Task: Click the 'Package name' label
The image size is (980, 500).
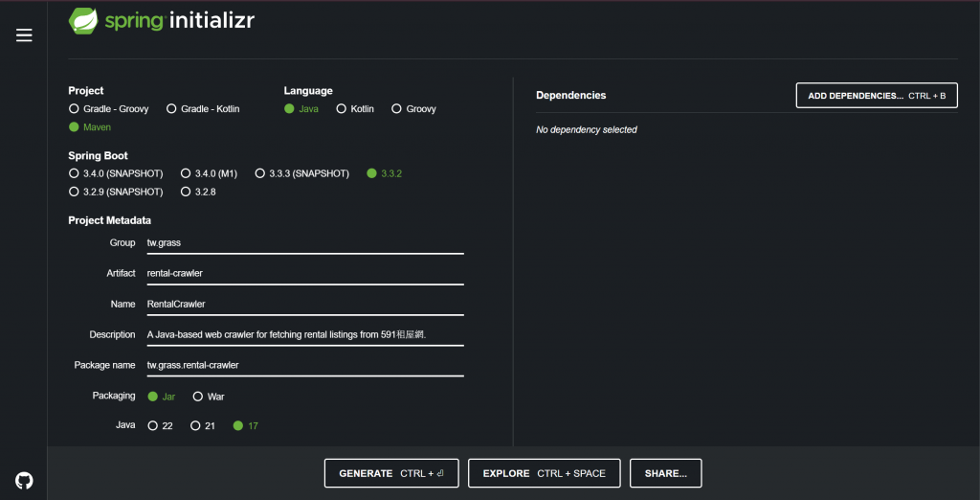Action: (105, 365)
